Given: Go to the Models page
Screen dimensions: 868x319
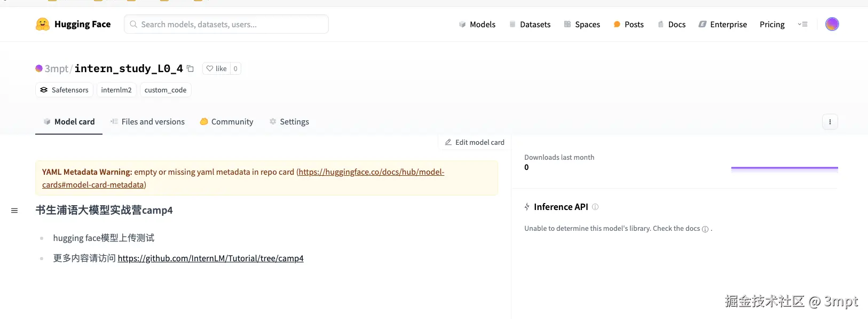Looking at the screenshot, I should pos(477,24).
